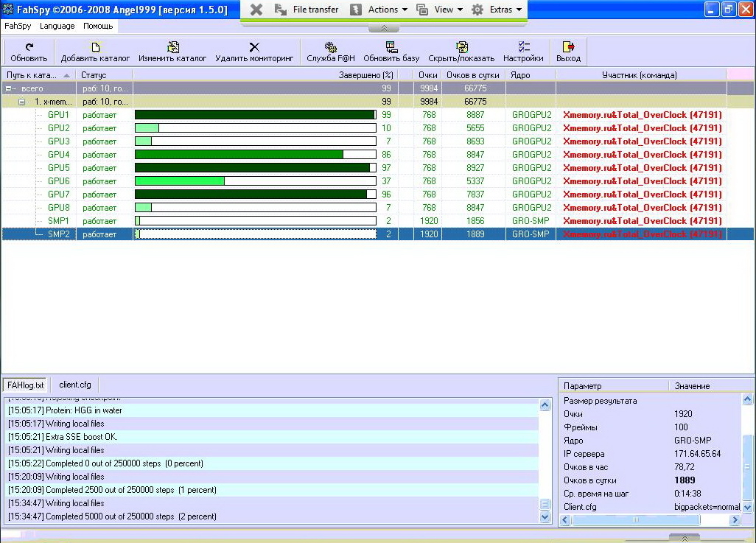
Task: Expand the Extras dropdown
Action: click(x=497, y=10)
